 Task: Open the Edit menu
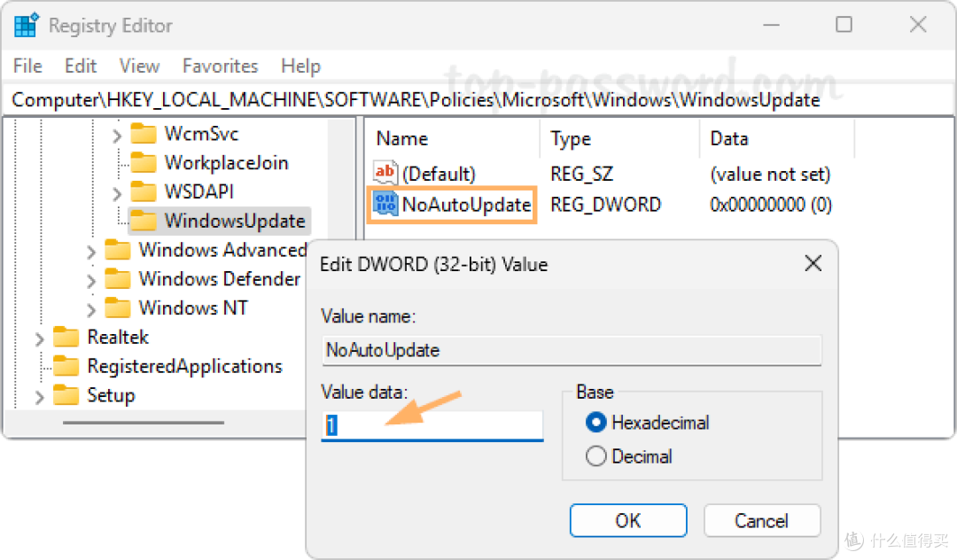coord(81,66)
